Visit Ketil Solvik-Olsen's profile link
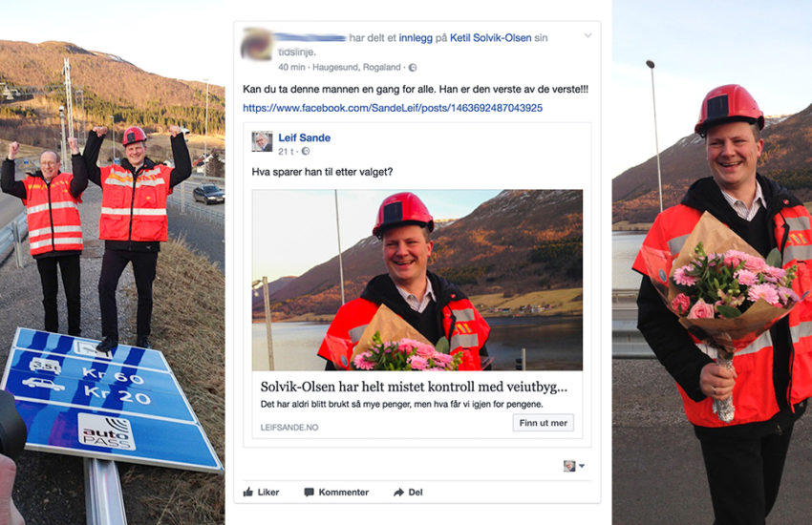The image size is (812, 525). click(x=490, y=38)
